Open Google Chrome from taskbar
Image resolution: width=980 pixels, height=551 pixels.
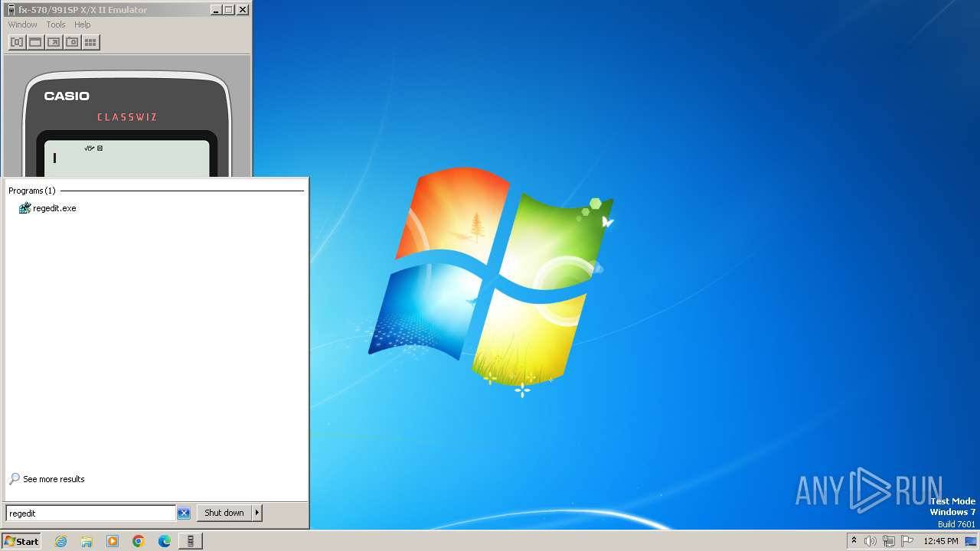click(139, 541)
